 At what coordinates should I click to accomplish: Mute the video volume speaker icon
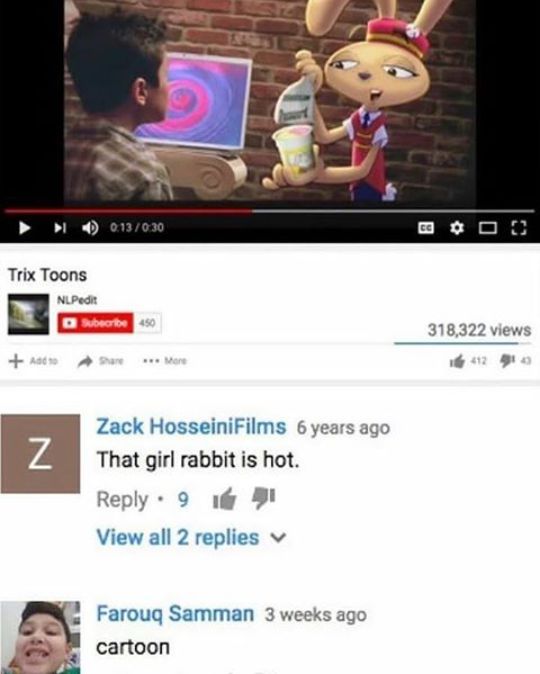90,227
